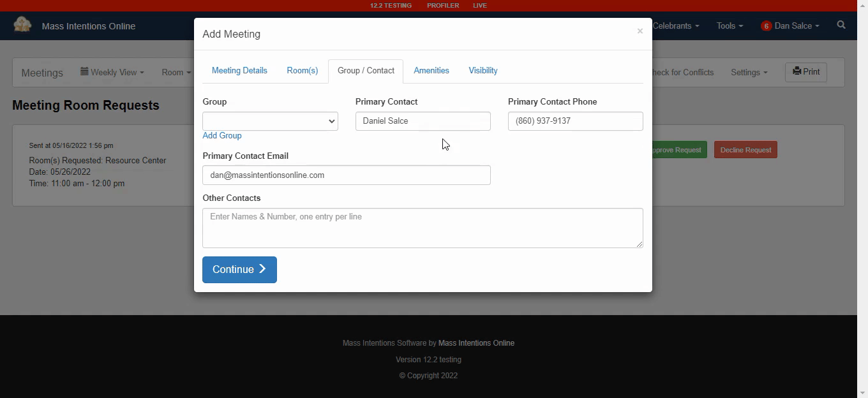
Task: Select the Group / Contact tab
Action: (x=366, y=71)
